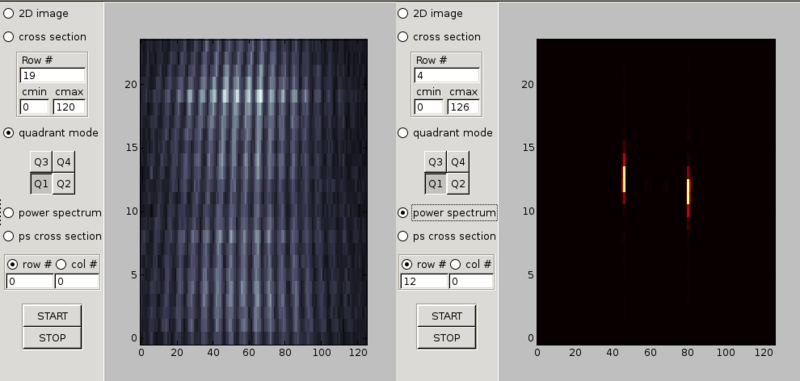Click Q4 quadrant button in left panel

pyautogui.click(x=64, y=162)
